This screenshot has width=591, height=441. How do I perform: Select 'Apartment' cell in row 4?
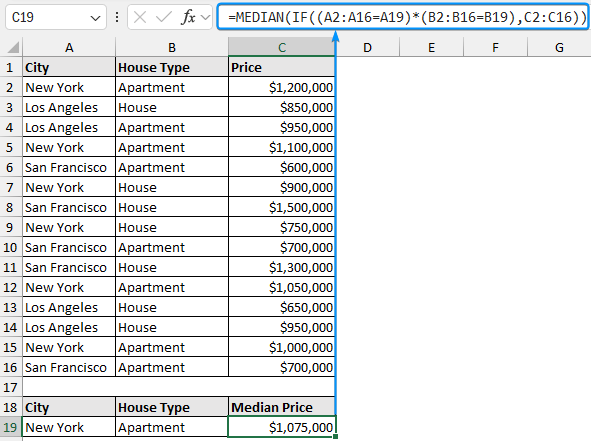(x=172, y=127)
